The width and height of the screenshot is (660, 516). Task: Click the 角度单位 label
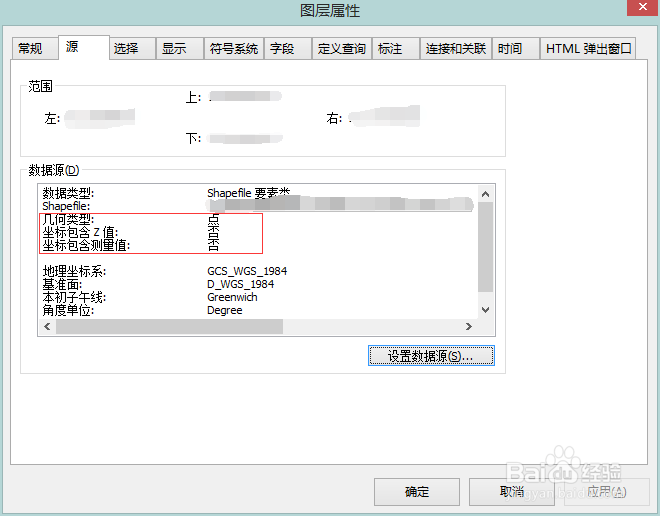68,310
